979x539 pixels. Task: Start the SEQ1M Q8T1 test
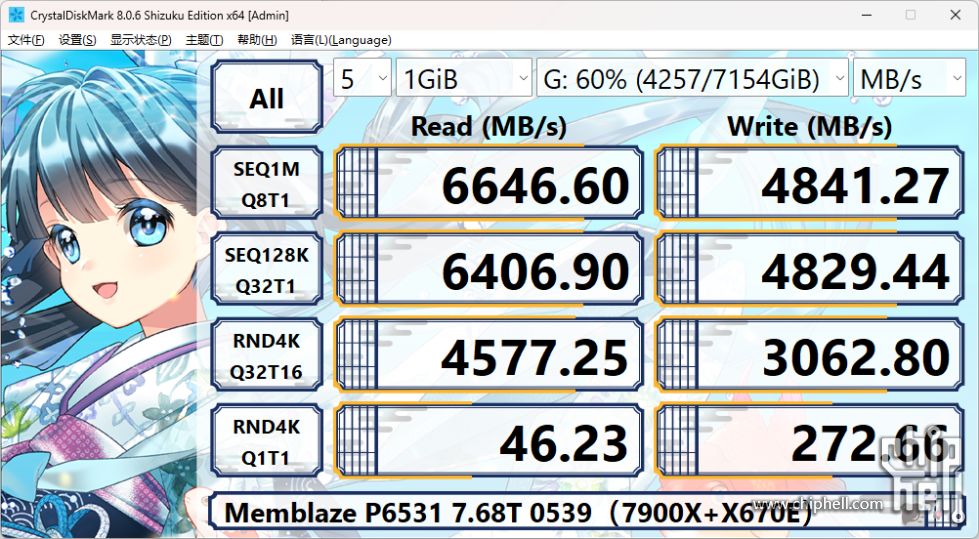coord(267,183)
